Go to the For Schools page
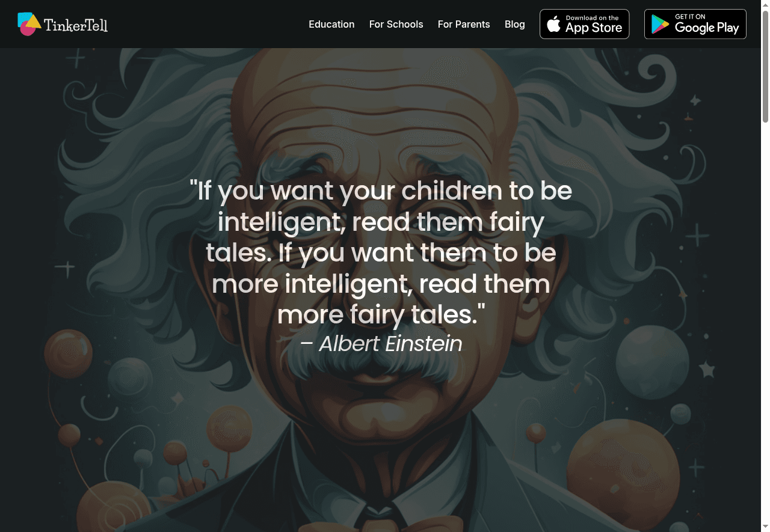This screenshot has width=770, height=532. [396, 24]
